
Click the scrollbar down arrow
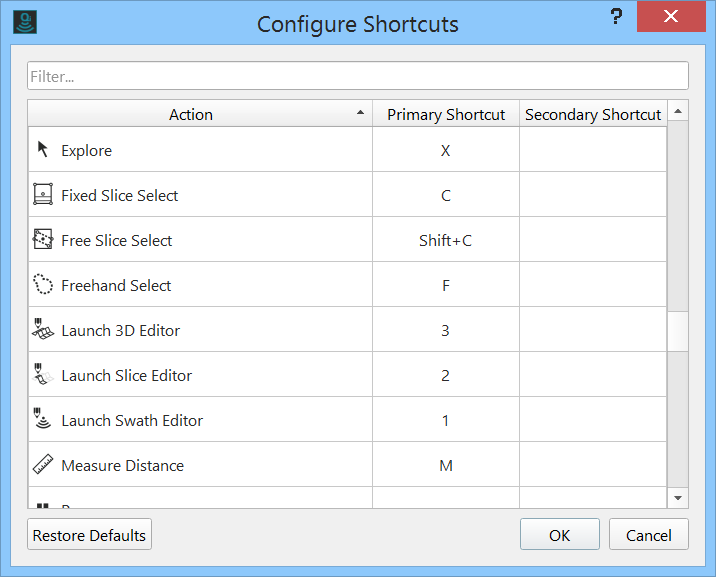coord(678,497)
